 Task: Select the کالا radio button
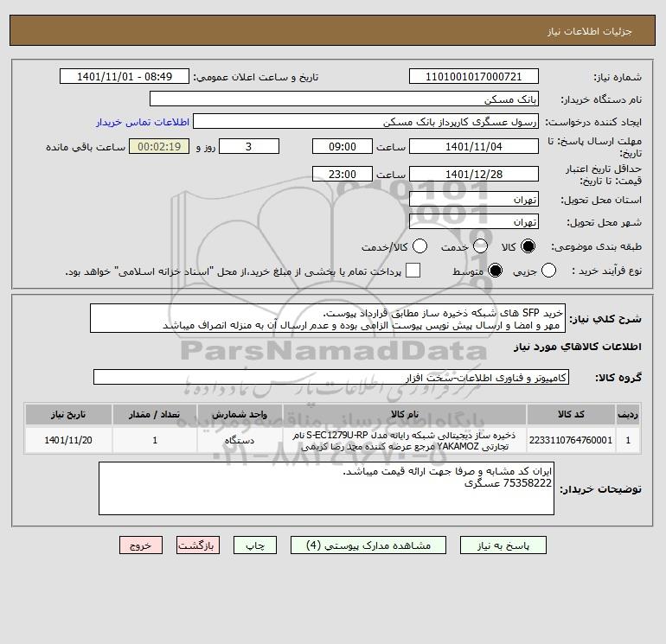[x=528, y=246]
